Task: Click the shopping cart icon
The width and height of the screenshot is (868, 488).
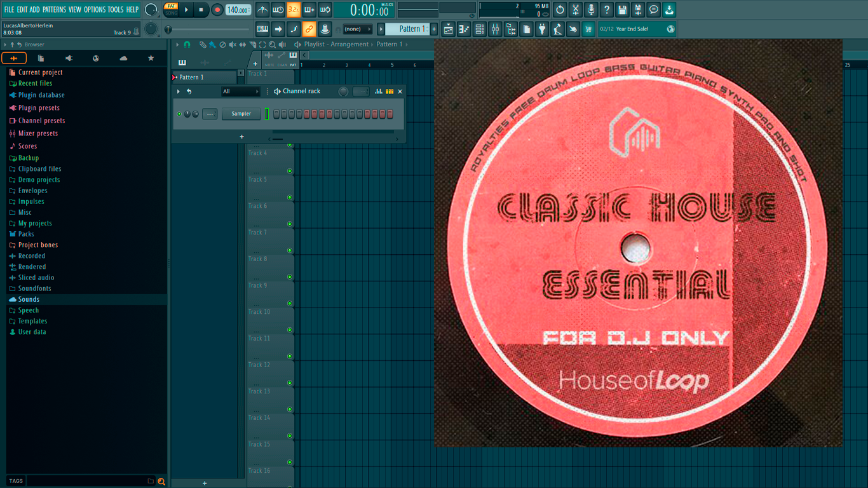Action: (x=588, y=29)
